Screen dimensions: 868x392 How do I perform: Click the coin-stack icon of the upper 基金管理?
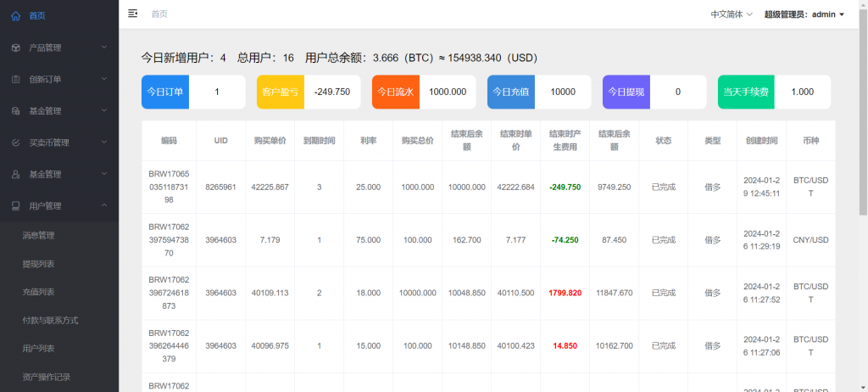click(x=15, y=111)
